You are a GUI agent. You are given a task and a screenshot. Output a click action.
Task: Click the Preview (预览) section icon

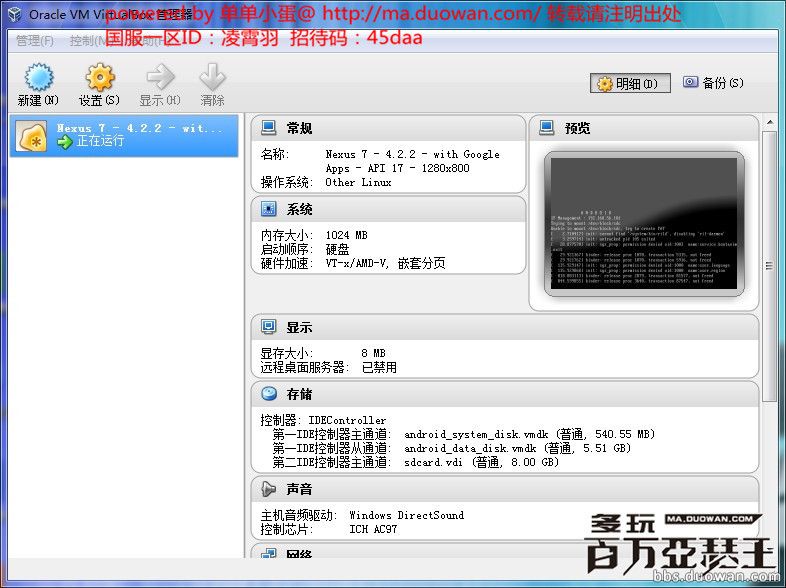click(x=546, y=128)
